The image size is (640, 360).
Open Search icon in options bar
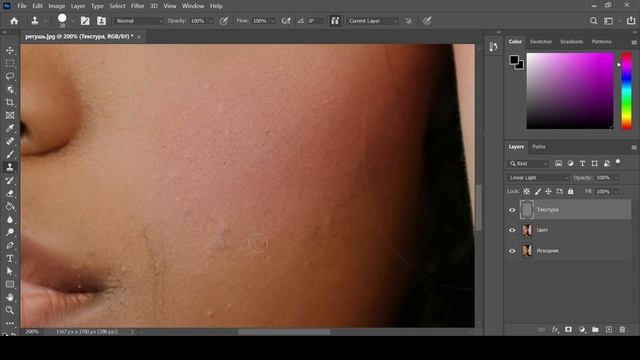point(593,21)
